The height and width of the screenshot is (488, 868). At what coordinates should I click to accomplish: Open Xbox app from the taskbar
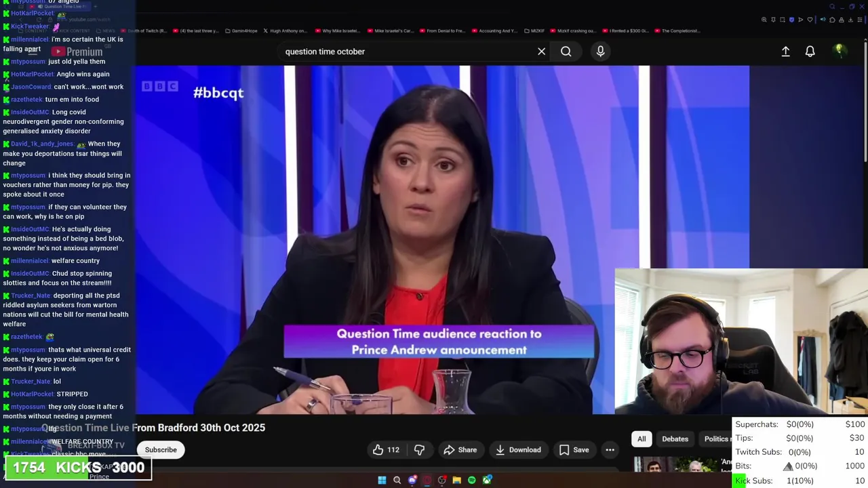[487, 480]
